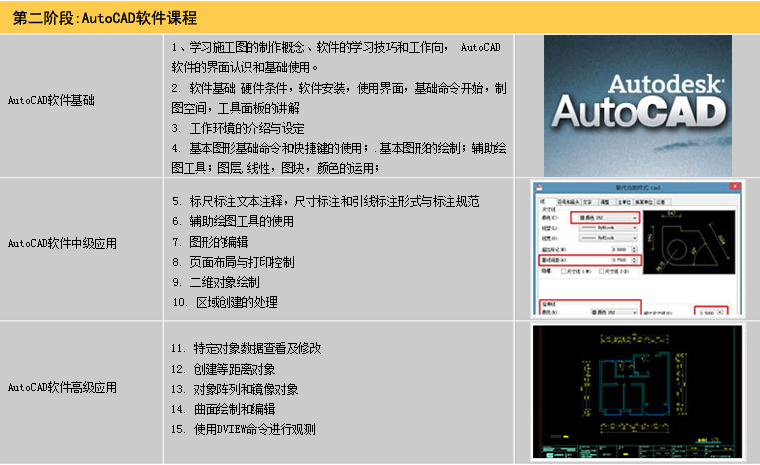Click the 第二阶段:AutoCAD软件课程 header
760x465 pixels.
104,18
